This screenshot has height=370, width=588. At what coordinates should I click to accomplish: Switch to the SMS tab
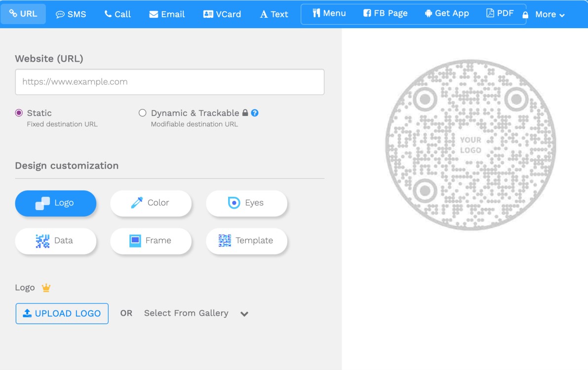71,14
